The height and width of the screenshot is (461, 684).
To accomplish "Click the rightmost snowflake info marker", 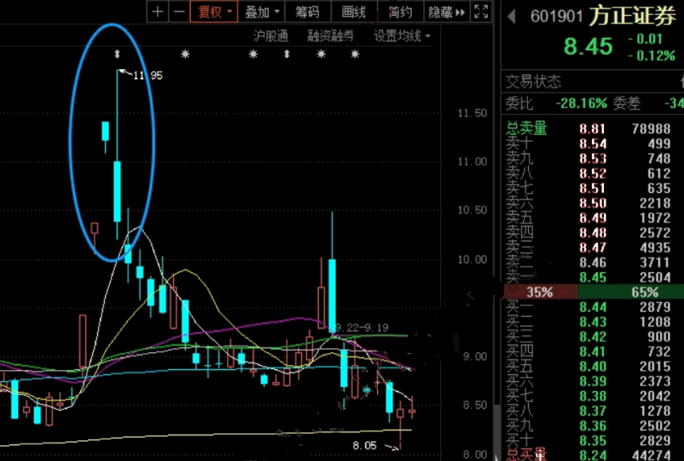I will click(x=355, y=54).
